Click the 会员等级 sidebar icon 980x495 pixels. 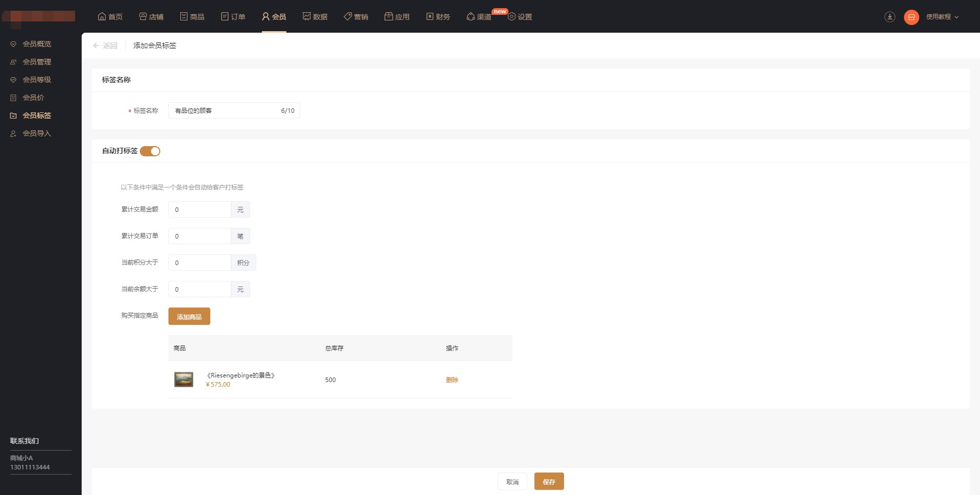(13, 80)
